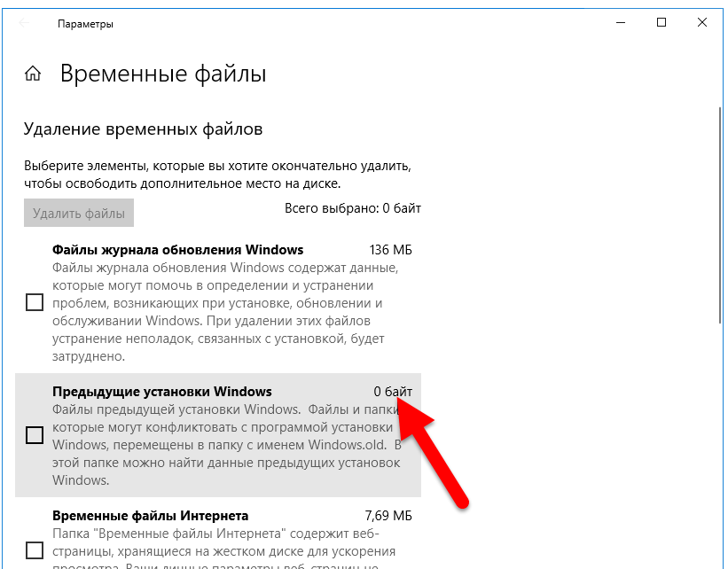The height and width of the screenshot is (569, 728).
Task: Select the Temporary Internet Files checkbox
Action: pos(35,550)
